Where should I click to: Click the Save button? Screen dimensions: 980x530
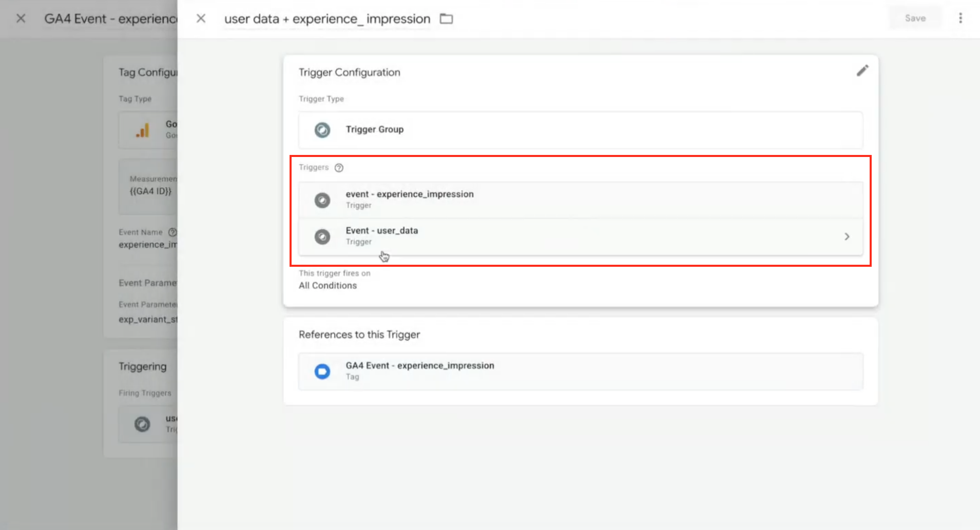pyautogui.click(x=915, y=18)
